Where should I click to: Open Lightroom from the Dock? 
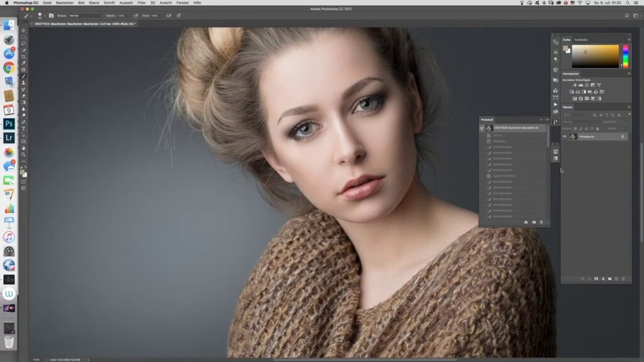coord(9,138)
